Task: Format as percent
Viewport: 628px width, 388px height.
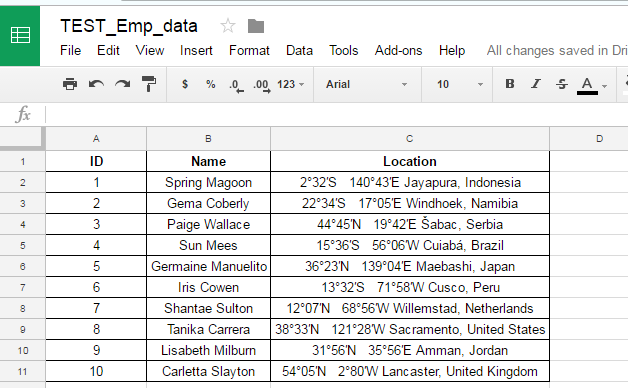Action: (x=211, y=84)
